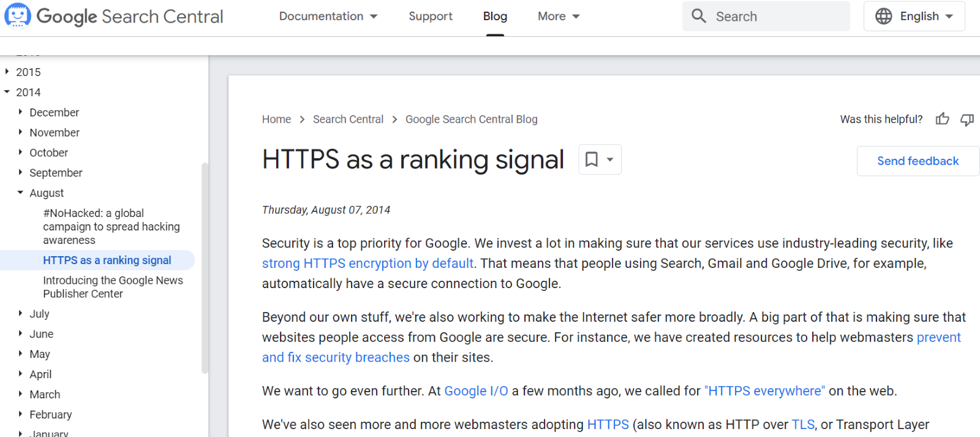Expand the December month arrow

[x=20, y=112]
